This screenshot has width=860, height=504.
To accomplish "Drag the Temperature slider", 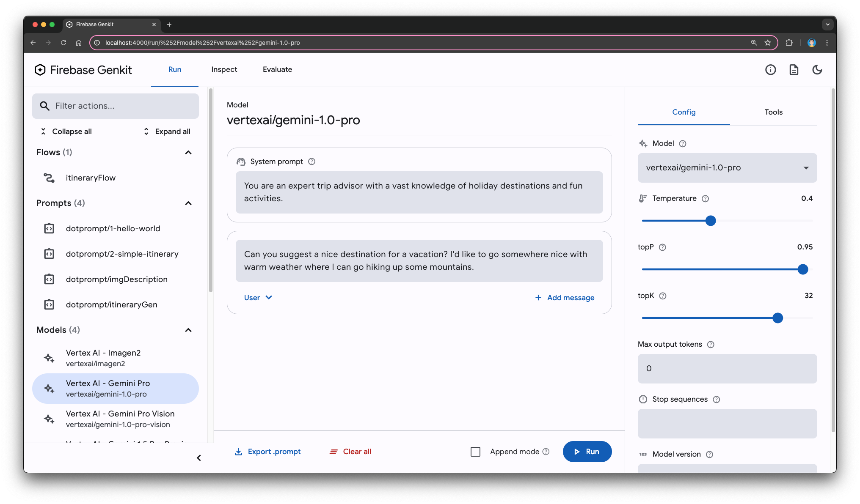I will (711, 220).
